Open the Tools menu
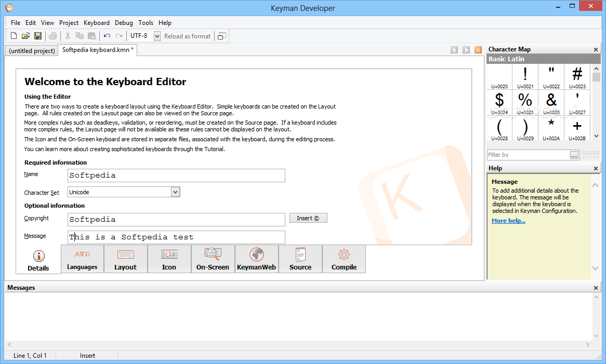Screen dimensions: 606x364 (146, 23)
